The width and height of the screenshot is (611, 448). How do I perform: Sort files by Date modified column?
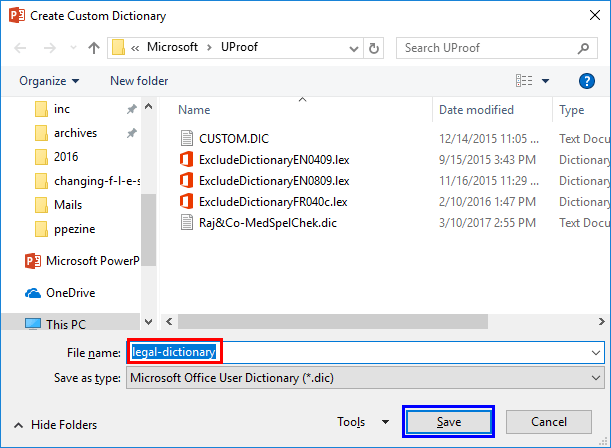tap(476, 110)
